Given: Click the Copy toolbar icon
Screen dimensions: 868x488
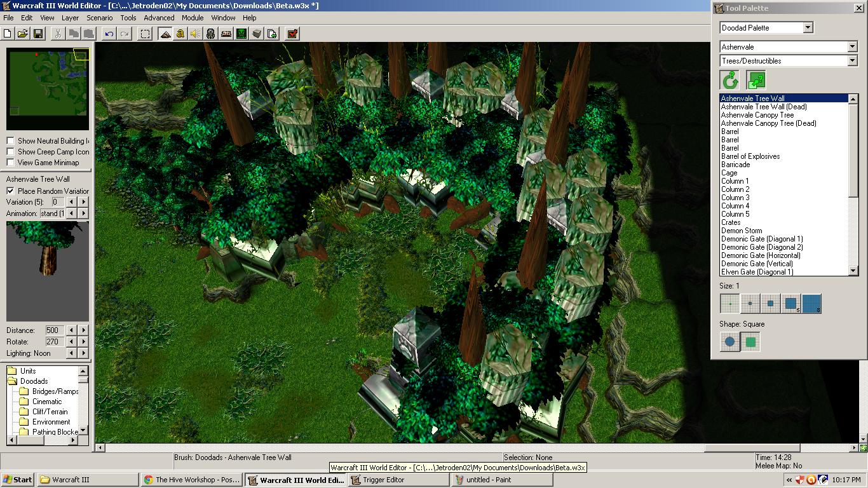Looking at the screenshot, I should pyautogui.click(x=74, y=34).
